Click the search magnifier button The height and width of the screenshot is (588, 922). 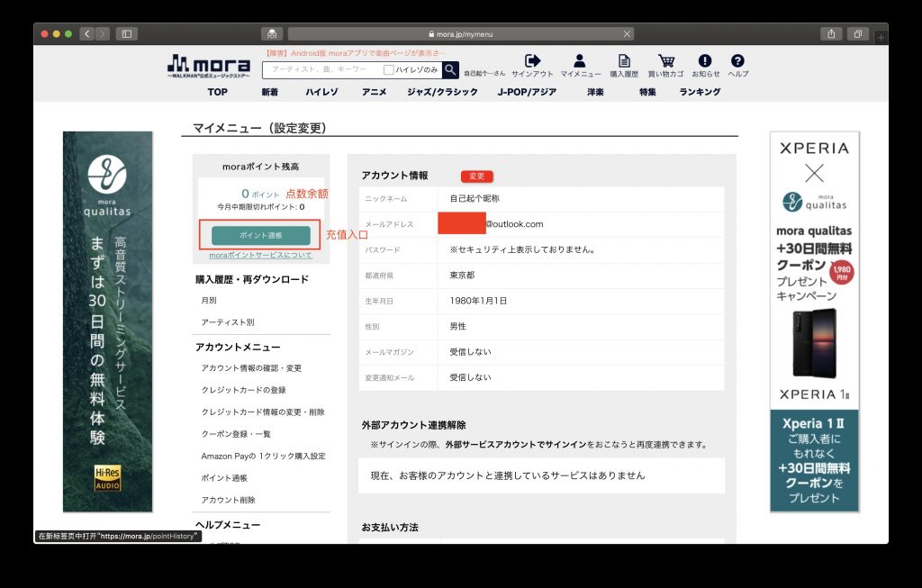click(450, 70)
